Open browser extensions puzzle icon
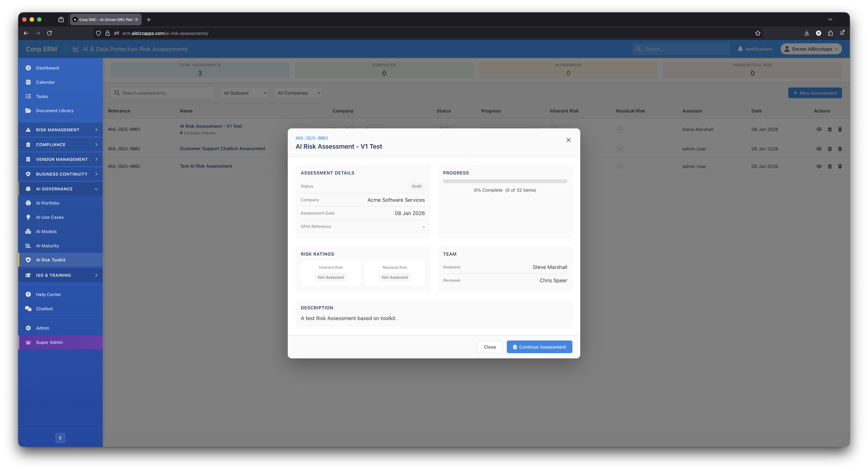Screen dimensions: 868x471 (830, 33)
